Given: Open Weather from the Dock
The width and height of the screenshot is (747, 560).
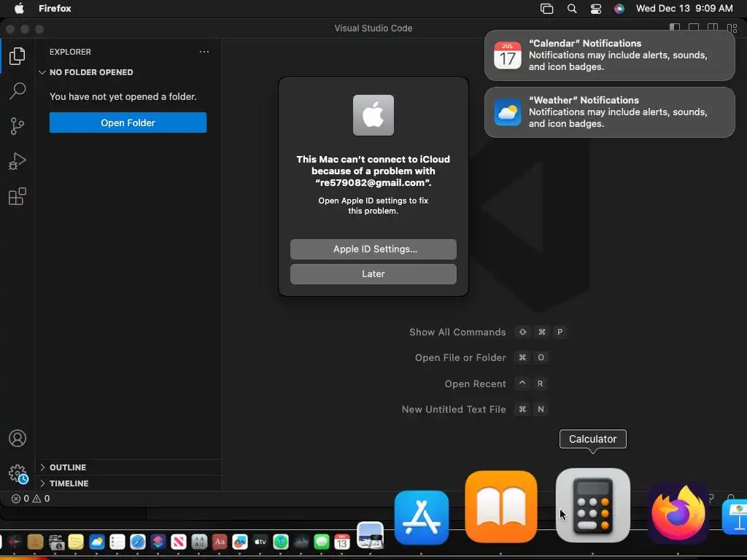Looking at the screenshot, I should tap(97, 542).
